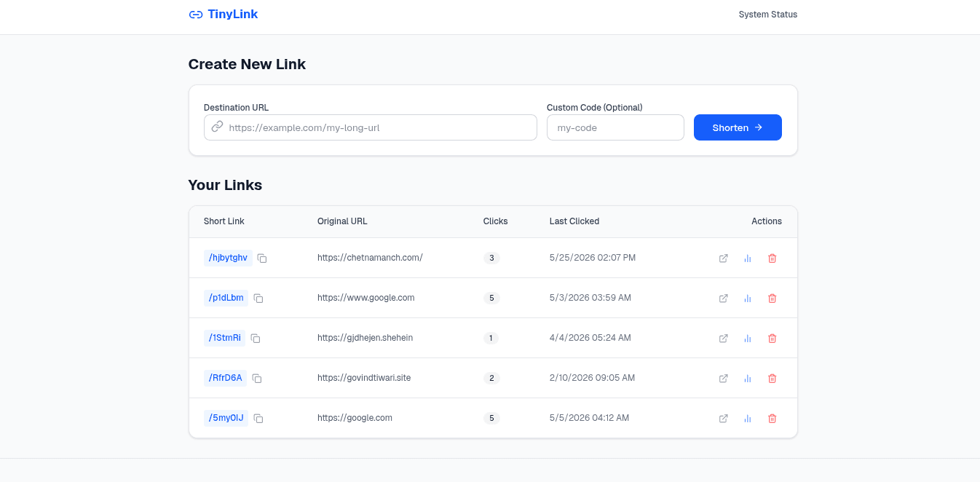Go to TinyLink home logo
Screen dimensions: 980x482
[x=224, y=15]
